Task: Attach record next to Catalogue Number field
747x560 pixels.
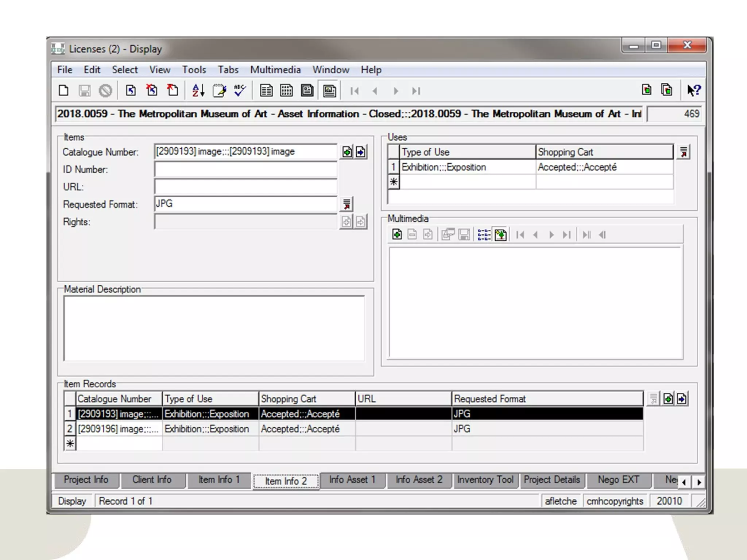Action: click(x=347, y=152)
